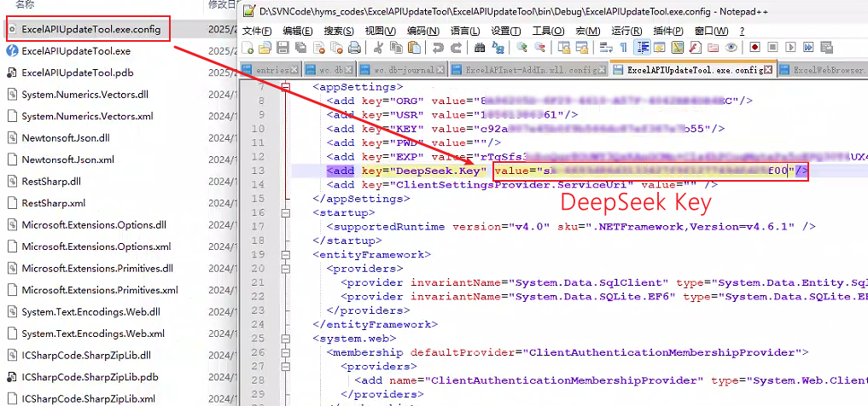The image size is (868, 406).
Task: Collapse the startup fold on line 16
Action: tap(286, 212)
